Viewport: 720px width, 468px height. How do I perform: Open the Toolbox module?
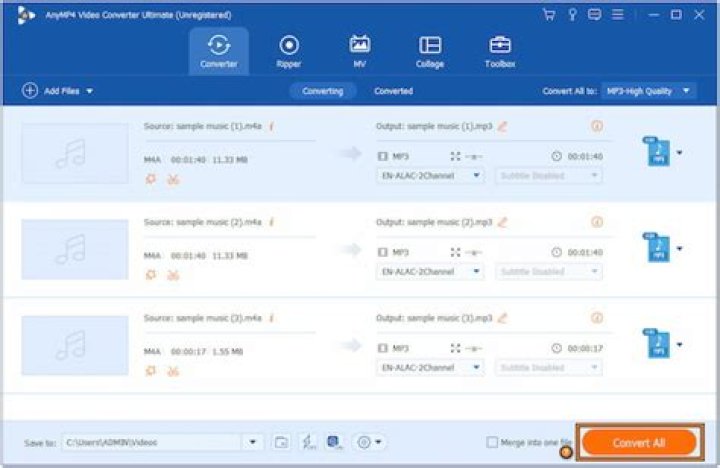coord(500,51)
